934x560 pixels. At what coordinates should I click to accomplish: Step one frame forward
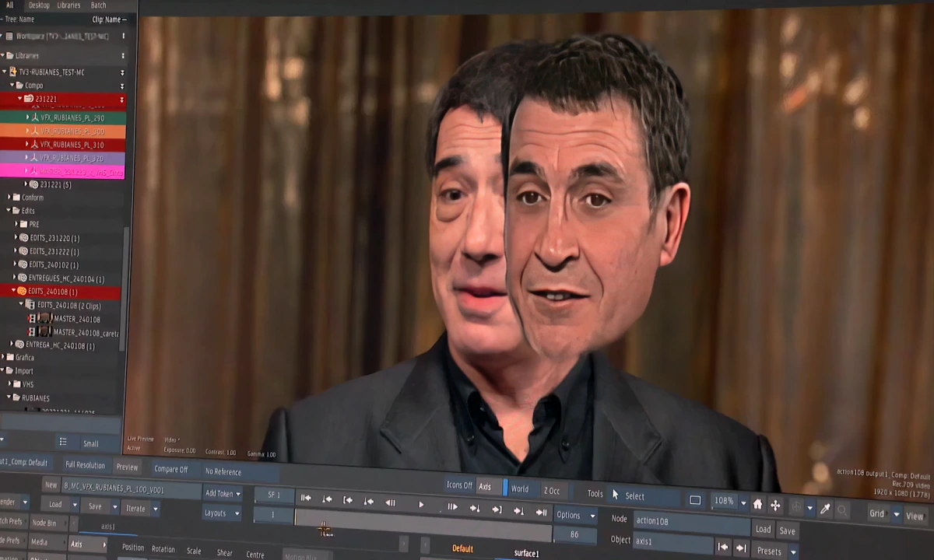tap(452, 506)
